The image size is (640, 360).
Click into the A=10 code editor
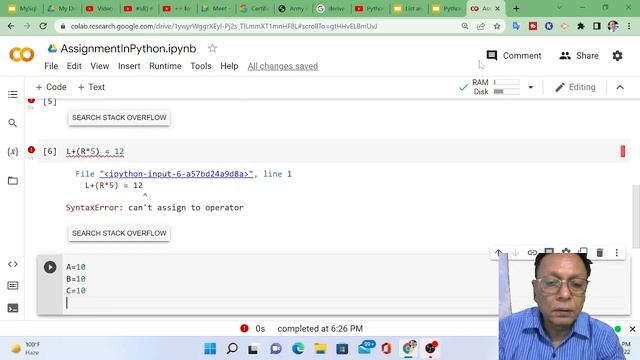point(282,284)
